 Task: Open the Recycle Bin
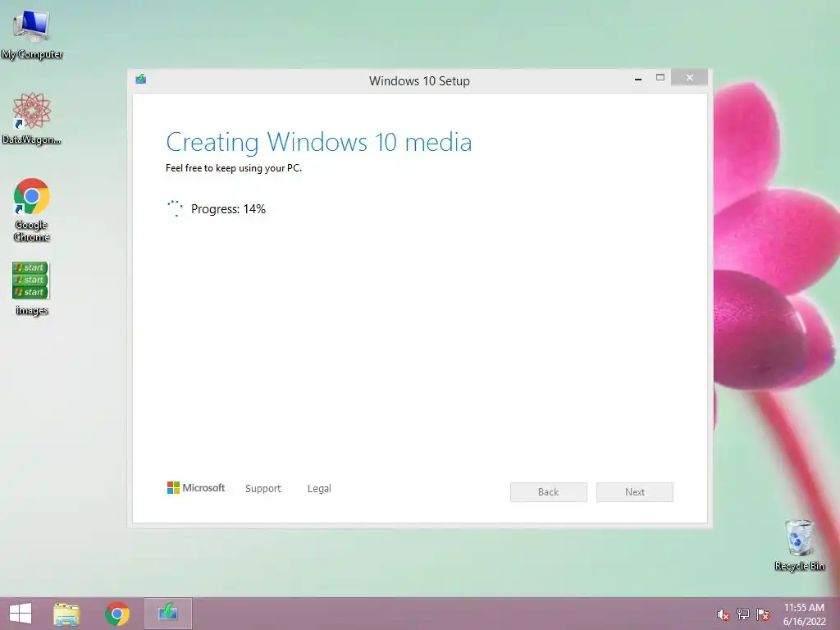799,545
